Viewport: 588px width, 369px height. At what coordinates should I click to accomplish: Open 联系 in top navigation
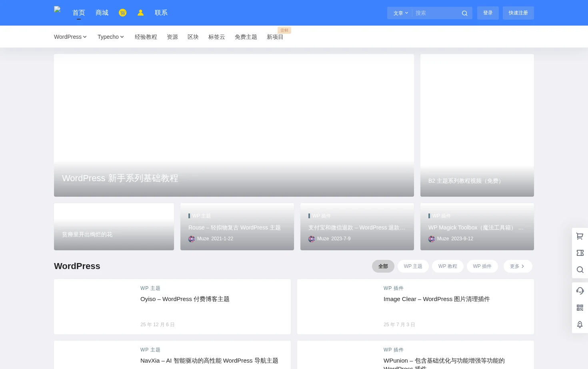[x=161, y=13]
